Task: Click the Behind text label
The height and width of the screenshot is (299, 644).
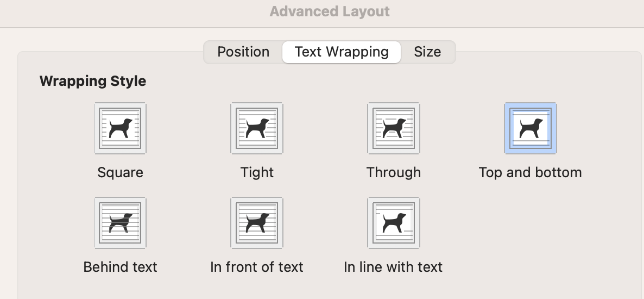Action: (x=120, y=267)
